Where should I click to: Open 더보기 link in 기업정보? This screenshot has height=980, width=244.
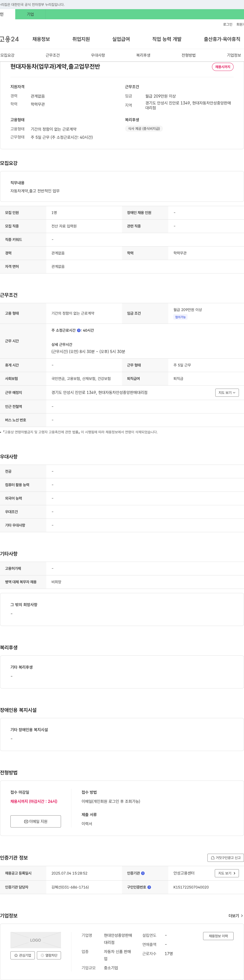point(236,916)
